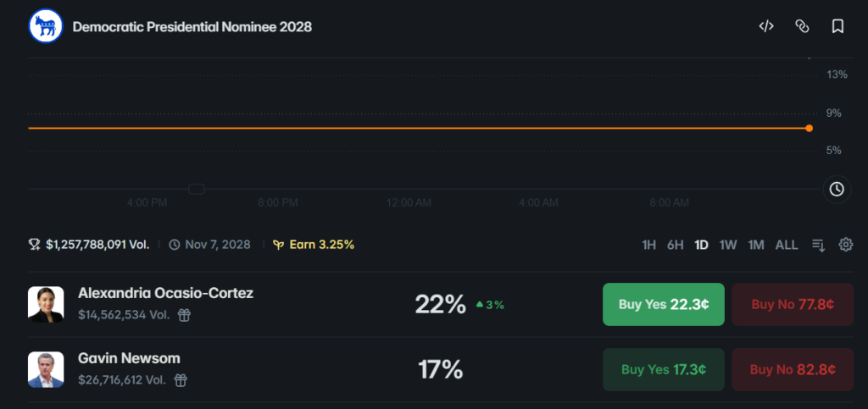Open Alexandria Ocasio-Cortez profile thumbnail
Screen dimensions: 868x409
[x=46, y=304]
